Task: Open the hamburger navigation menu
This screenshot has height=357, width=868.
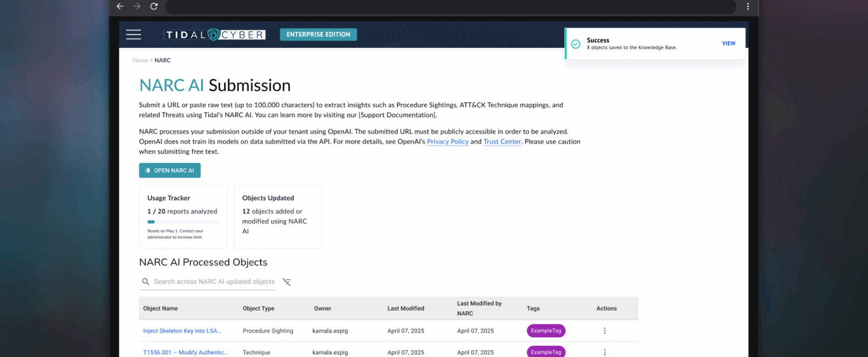Action: [133, 35]
